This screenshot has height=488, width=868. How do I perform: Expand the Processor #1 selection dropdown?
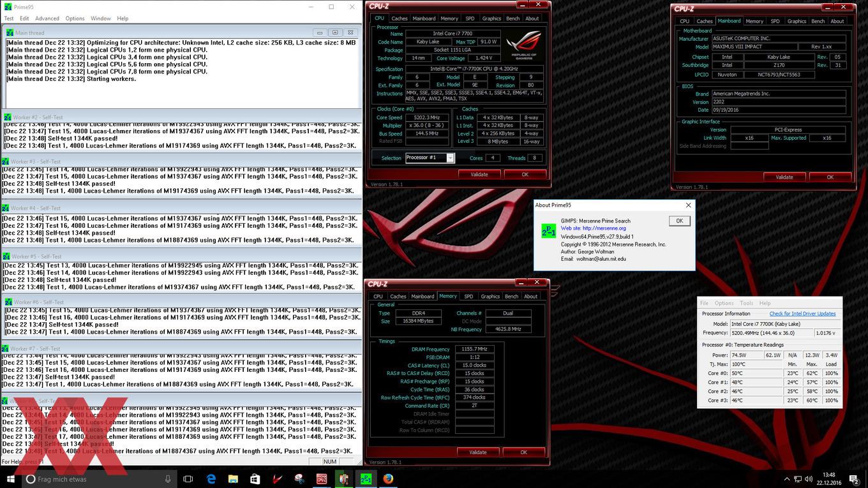tap(450, 158)
